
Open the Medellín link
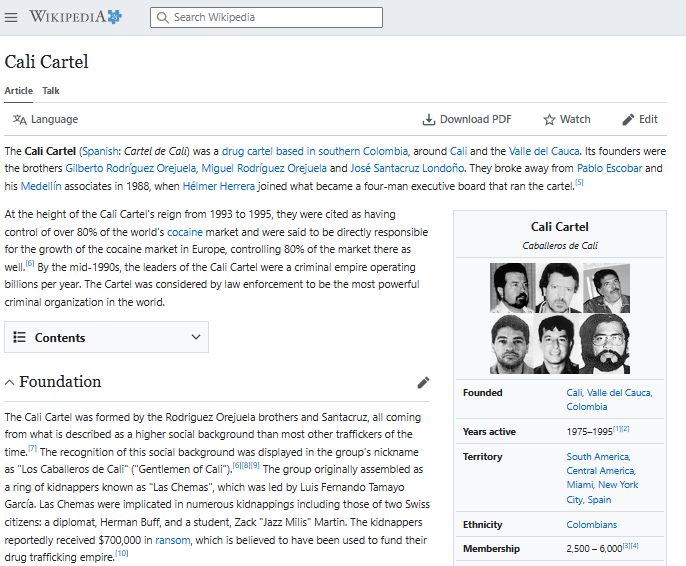41,186
